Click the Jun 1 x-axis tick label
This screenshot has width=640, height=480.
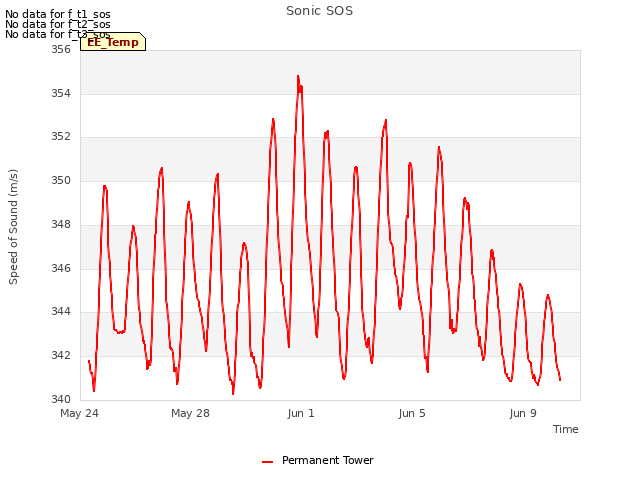click(x=301, y=413)
